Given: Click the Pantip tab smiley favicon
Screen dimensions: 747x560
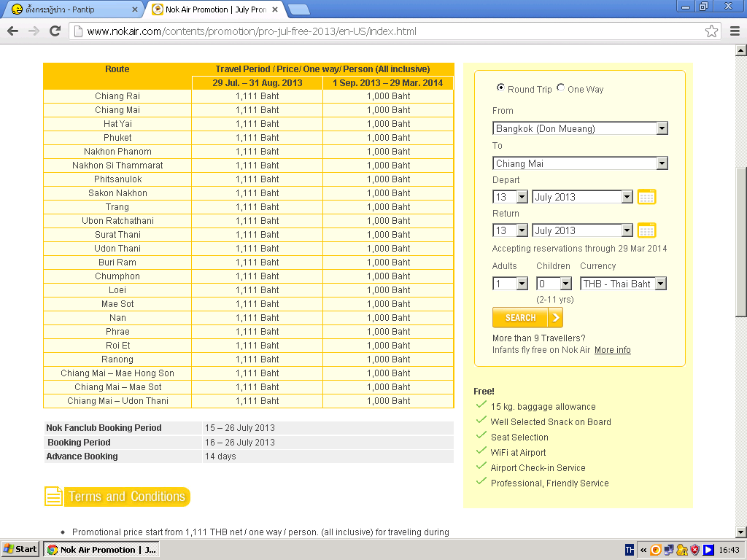Looking at the screenshot, I should coord(18,9).
